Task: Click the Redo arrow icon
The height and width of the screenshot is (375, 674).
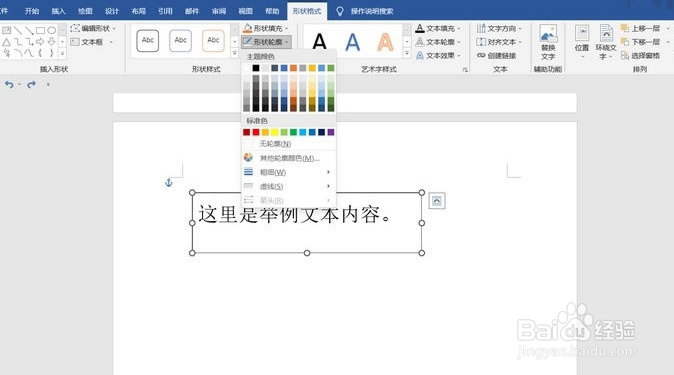Action: (x=31, y=84)
